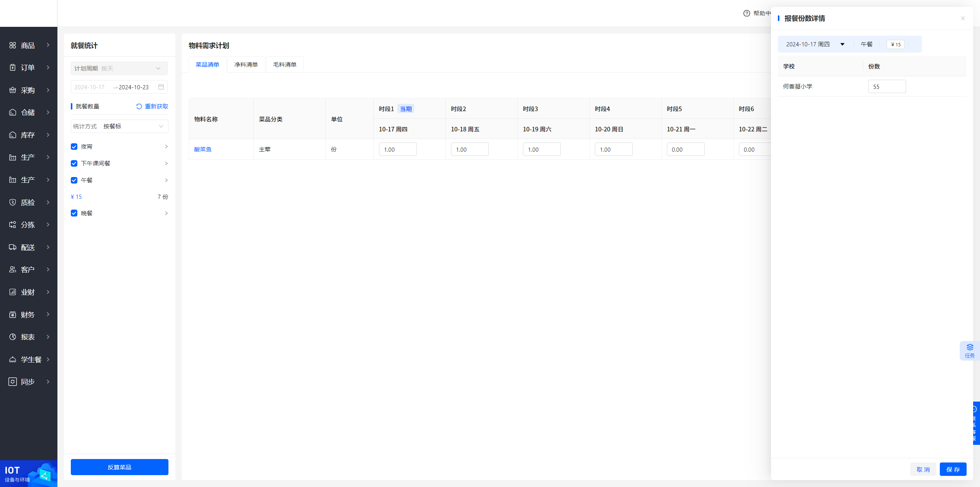Click the 10-20 周日 quantity input for 酸菜鱼
This screenshot has width=980, height=487.
(x=614, y=149)
